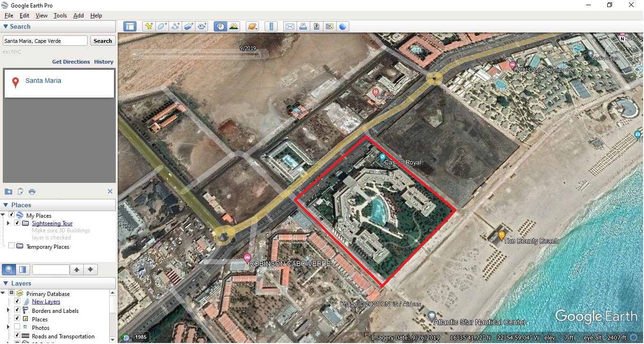
Task: Click the Clinitur map marker
Action: [x=375, y=92]
